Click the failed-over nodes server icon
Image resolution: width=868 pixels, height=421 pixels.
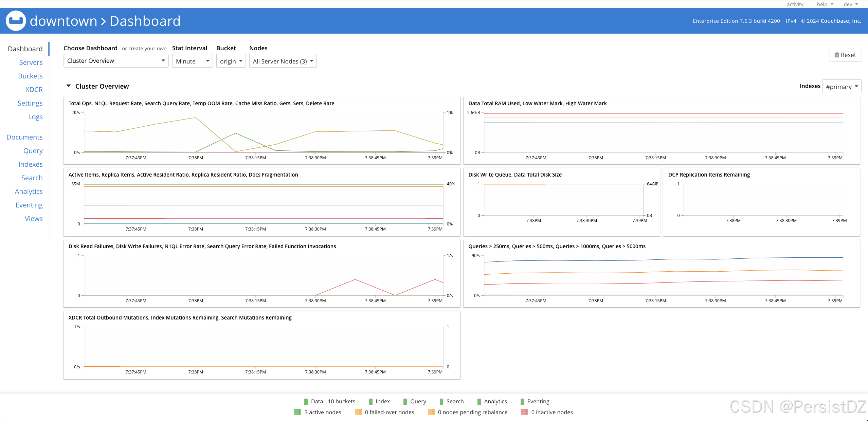tap(358, 412)
